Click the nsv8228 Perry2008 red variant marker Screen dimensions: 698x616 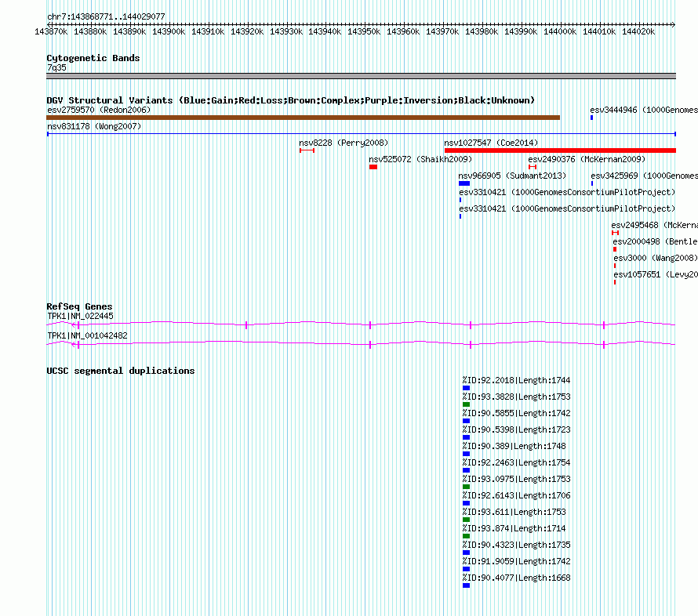(307, 150)
